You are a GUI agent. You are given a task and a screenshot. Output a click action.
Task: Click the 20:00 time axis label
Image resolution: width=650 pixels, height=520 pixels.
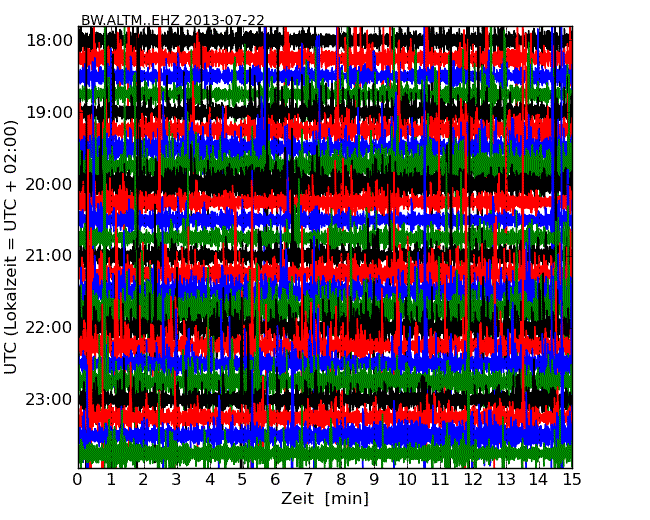tap(49, 184)
